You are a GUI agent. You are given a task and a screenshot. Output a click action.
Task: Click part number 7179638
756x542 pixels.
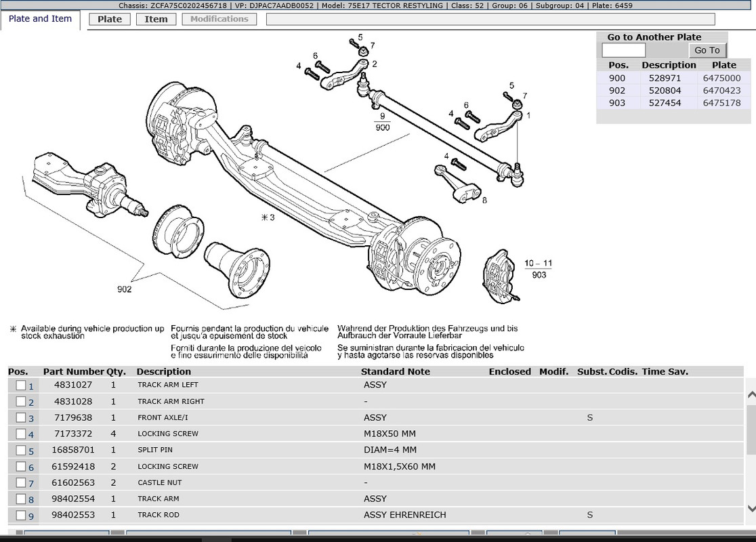point(72,417)
